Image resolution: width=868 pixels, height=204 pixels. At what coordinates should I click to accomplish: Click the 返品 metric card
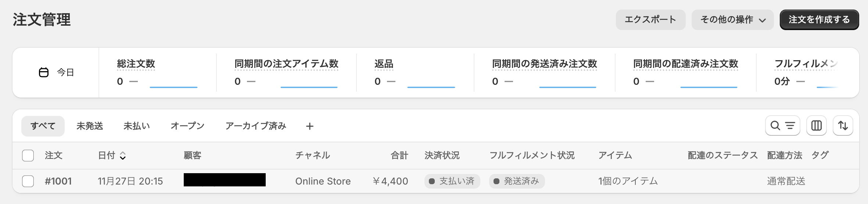click(x=415, y=73)
